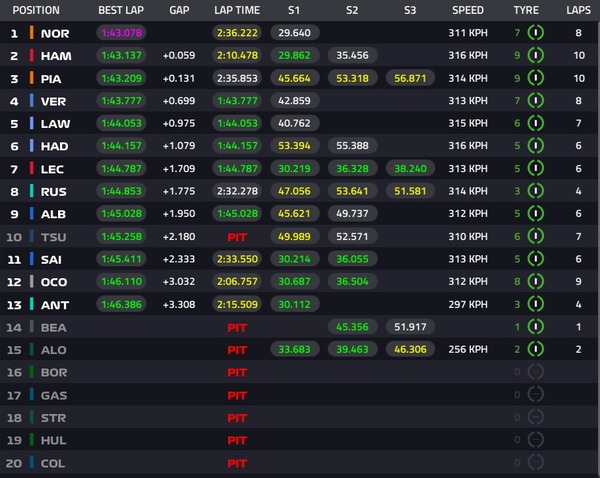Click the POSITION column header
Image resolution: width=600 pixels, height=478 pixels.
coord(36,9)
